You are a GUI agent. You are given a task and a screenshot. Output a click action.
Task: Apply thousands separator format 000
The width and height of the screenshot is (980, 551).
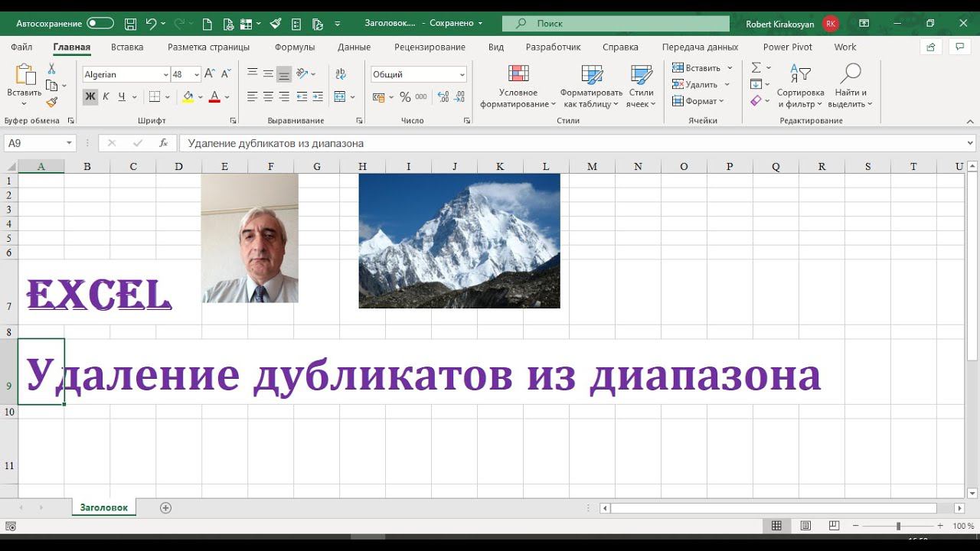(x=421, y=97)
